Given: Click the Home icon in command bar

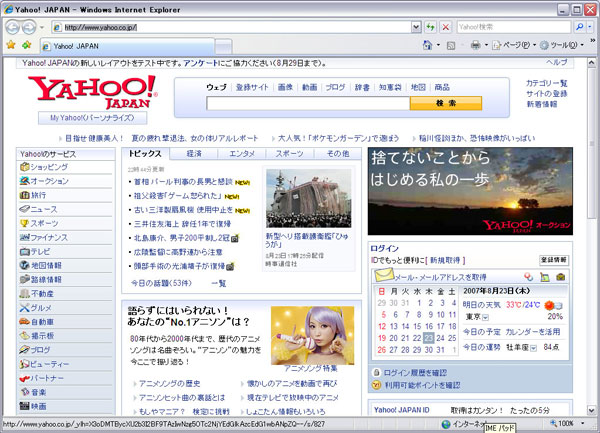Looking at the screenshot, I should pyautogui.click(x=426, y=45).
